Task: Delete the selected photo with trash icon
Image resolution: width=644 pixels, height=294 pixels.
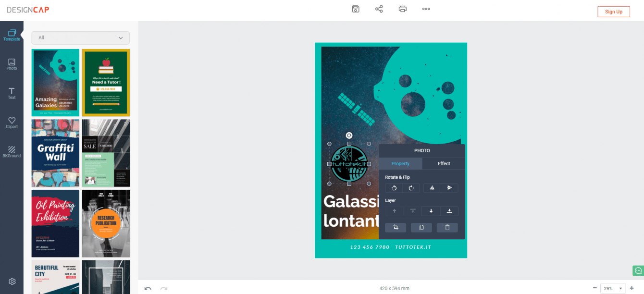Action: 447,228
